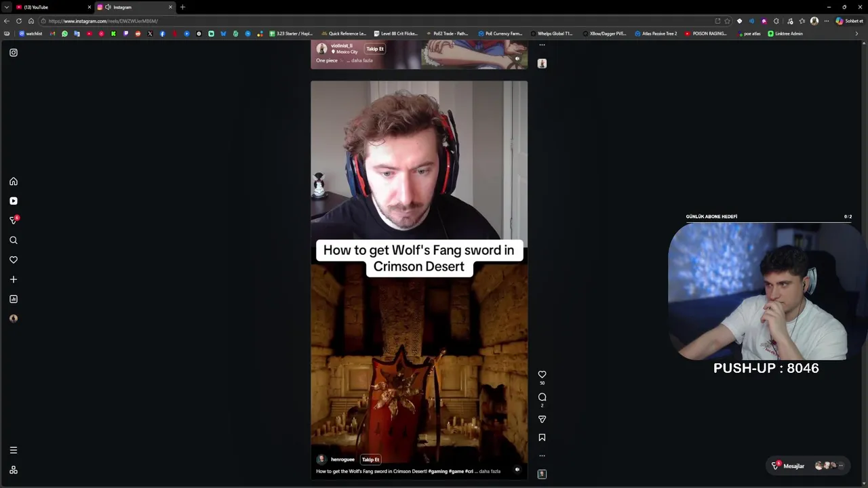
Task: Go back in browser history
Action: pos(7,21)
